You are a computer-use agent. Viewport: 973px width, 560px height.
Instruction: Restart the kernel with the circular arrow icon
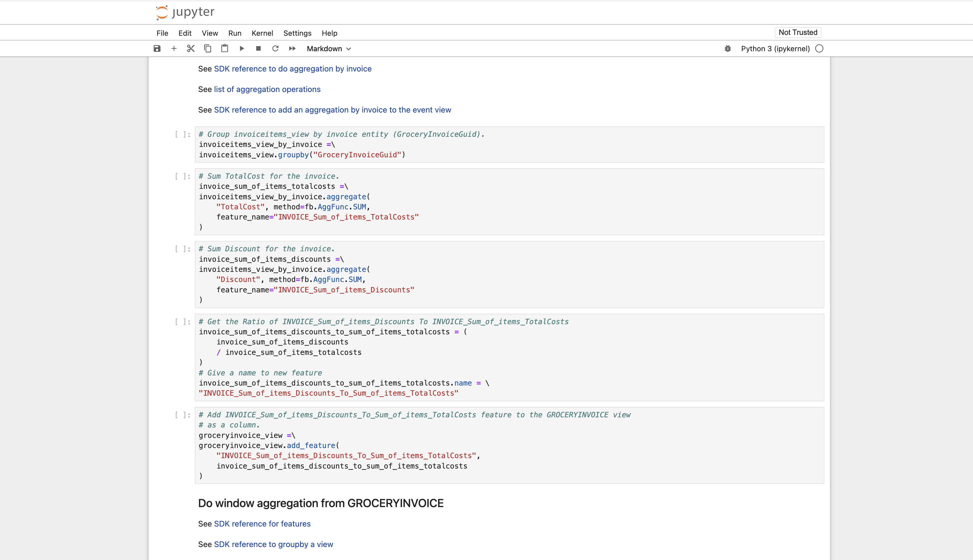click(x=275, y=48)
